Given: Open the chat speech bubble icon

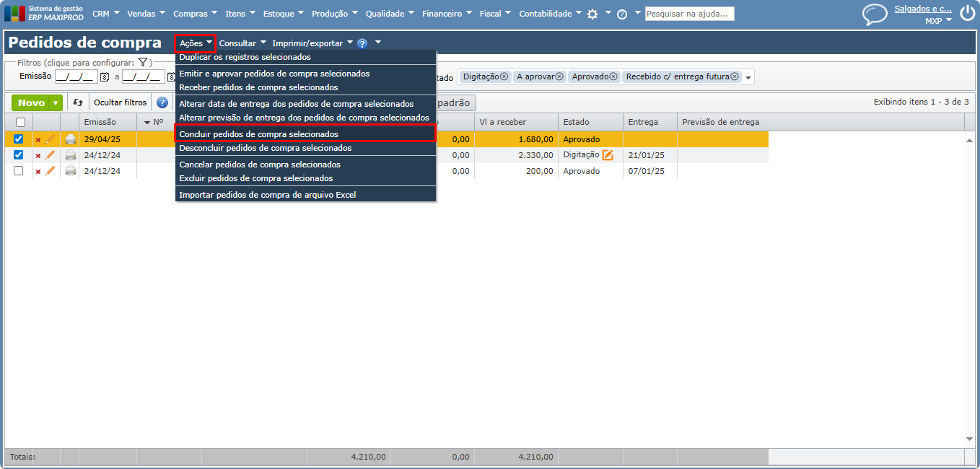Looking at the screenshot, I should (x=875, y=14).
